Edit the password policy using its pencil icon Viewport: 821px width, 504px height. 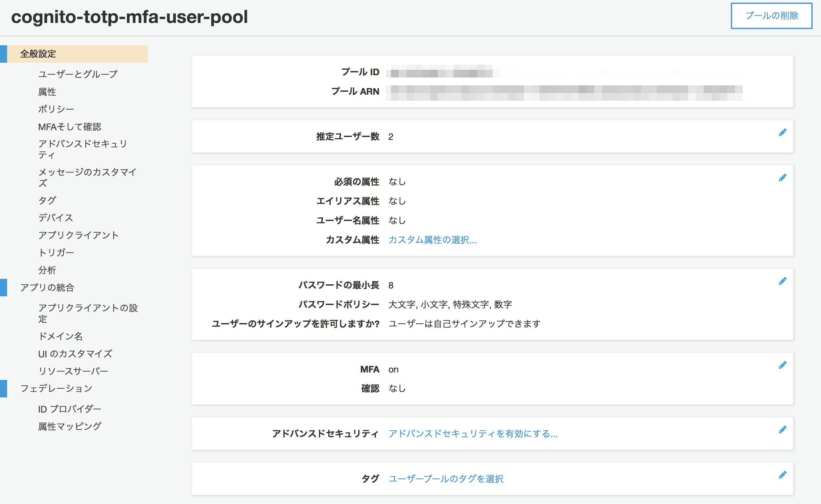(x=783, y=280)
